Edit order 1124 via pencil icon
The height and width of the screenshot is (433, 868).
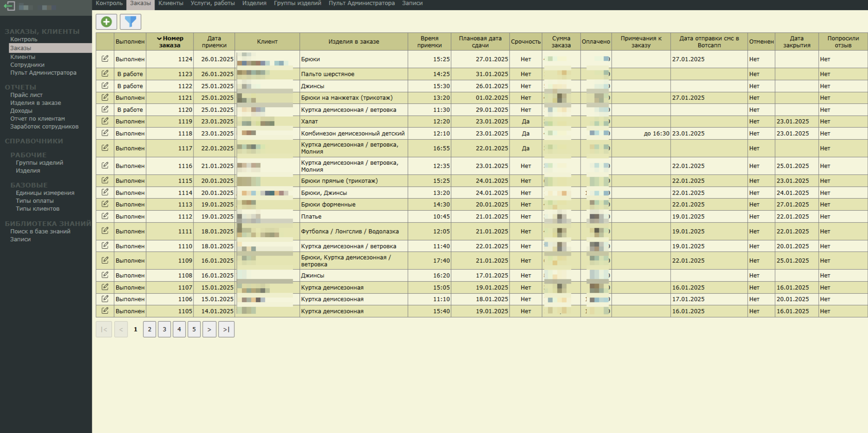point(105,59)
